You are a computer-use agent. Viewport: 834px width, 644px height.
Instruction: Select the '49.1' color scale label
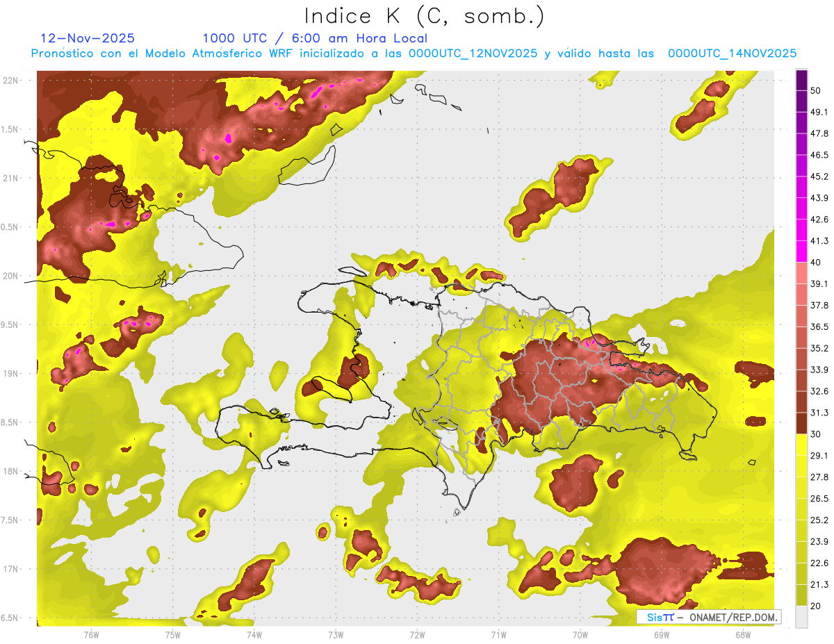(819, 112)
